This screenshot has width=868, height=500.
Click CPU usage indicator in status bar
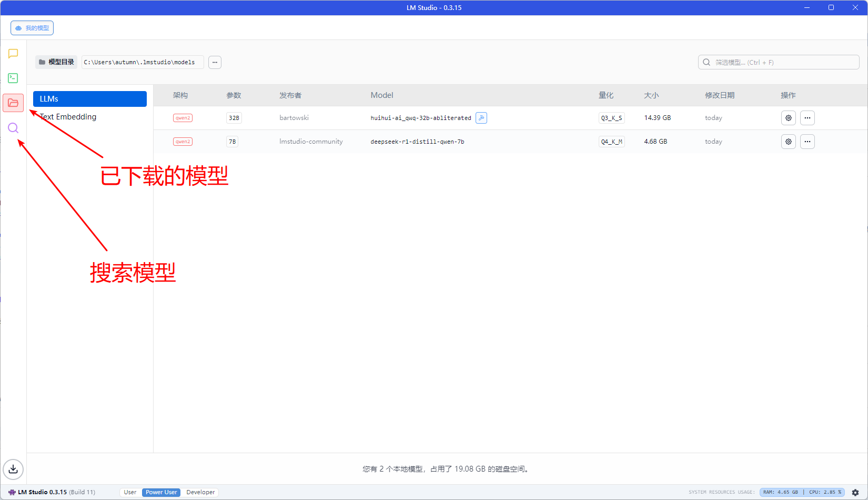coord(825,493)
